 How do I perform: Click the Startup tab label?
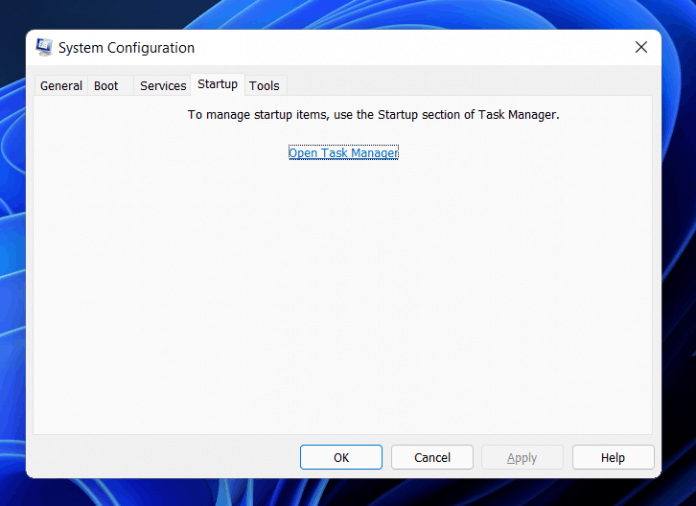pos(218,84)
